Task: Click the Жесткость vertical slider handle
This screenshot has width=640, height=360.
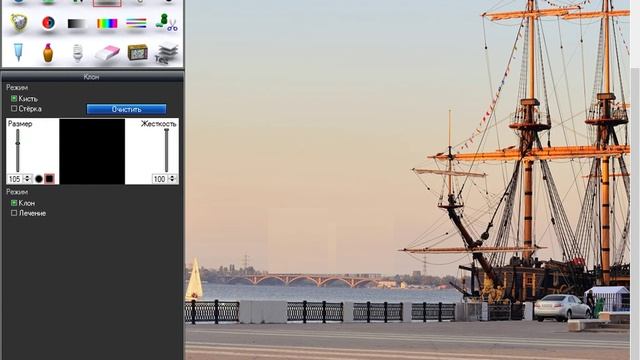Action: (x=167, y=131)
